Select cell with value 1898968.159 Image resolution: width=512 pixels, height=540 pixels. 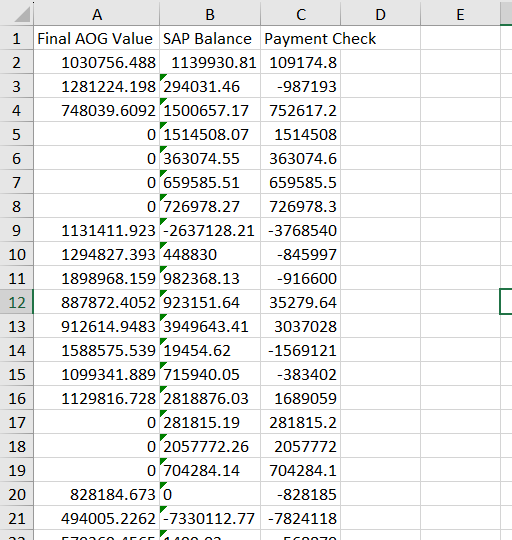point(97,278)
